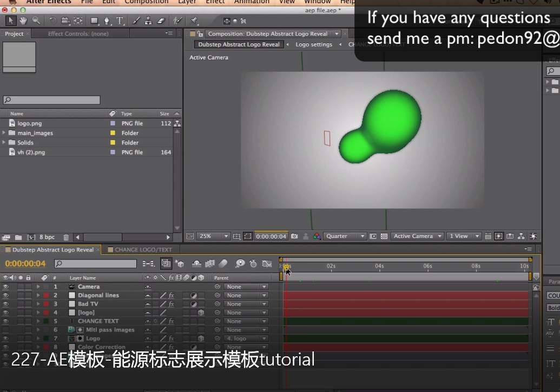Image resolution: width=560 pixels, height=392 pixels.
Task: Open the Graph Editor in timeline
Action: (267, 263)
